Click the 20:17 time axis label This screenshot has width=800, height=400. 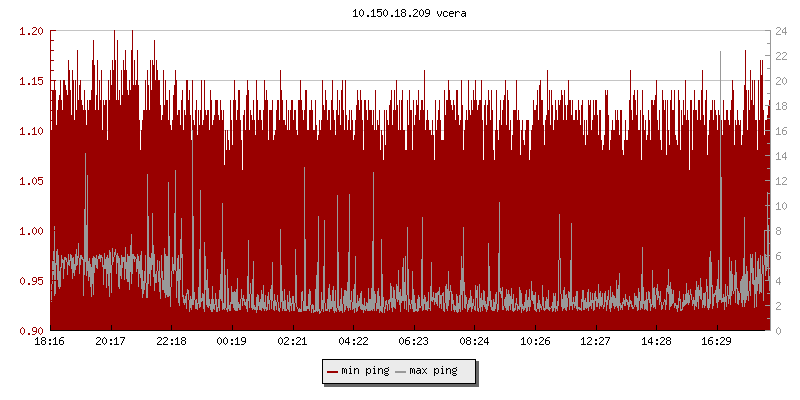[111, 341]
